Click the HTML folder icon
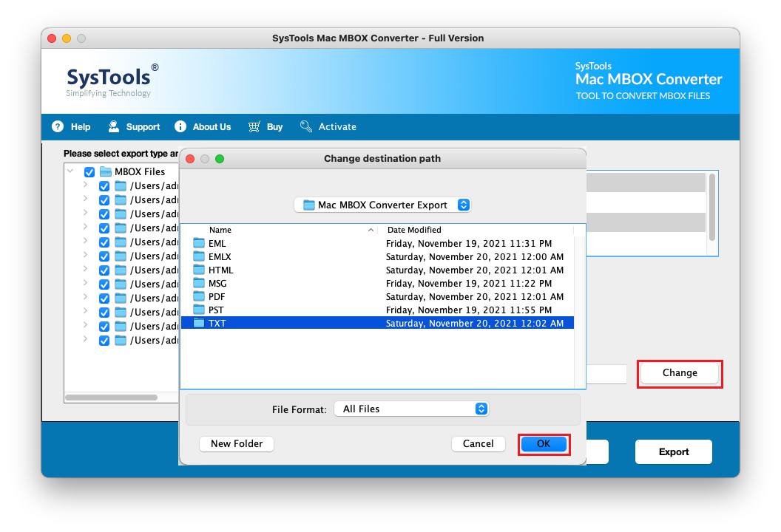Screen dimensions: 781x532 199,270
